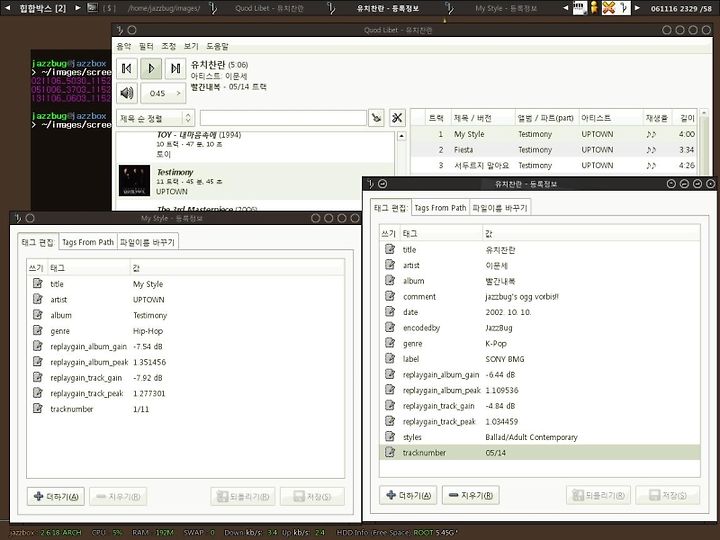Screen dimensions: 720x540
Task: Open the 음악 menu
Action: tap(124, 46)
